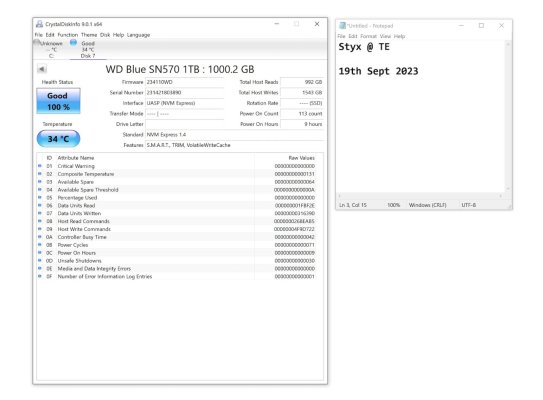543x400 pixels.
Task: Click the Windows (CRLF) status bar entry
Action: [428, 205]
